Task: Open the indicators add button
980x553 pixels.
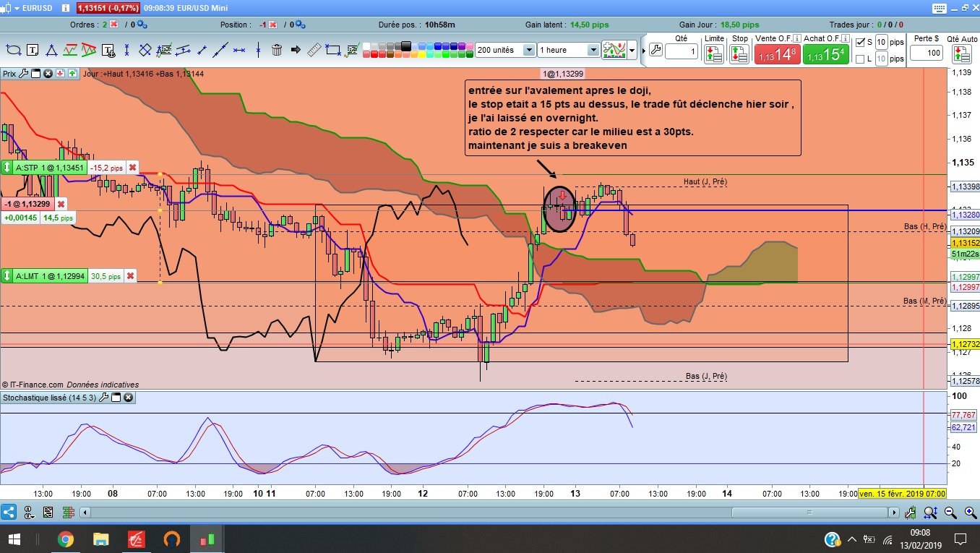Action: pos(614,50)
